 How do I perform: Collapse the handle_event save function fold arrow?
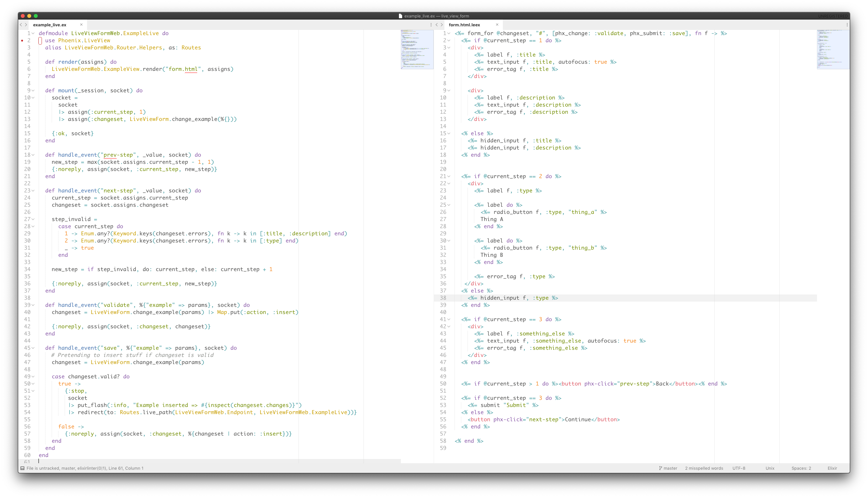click(x=33, y=348)
